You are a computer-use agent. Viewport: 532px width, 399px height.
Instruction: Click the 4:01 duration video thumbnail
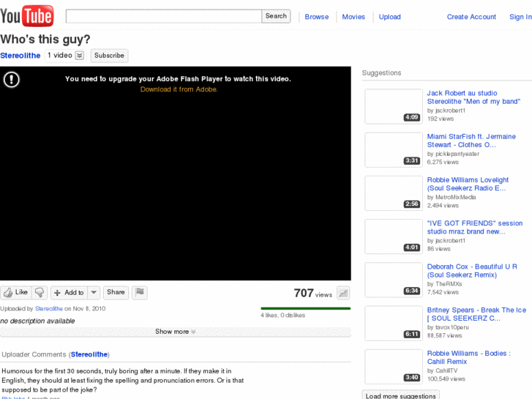[394, 236]
